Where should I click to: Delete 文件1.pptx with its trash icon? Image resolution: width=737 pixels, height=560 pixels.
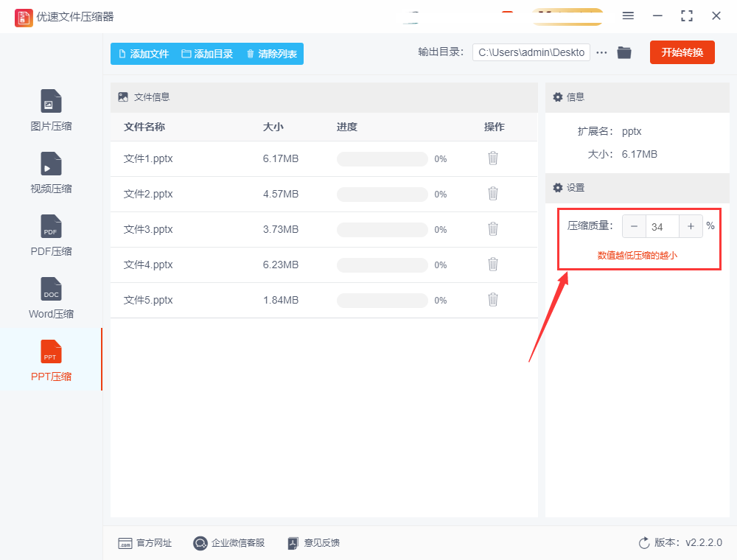click(492, 158)
